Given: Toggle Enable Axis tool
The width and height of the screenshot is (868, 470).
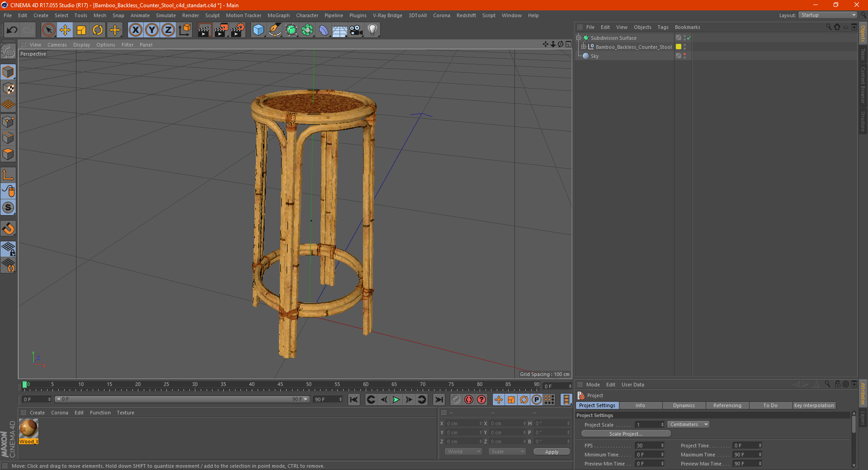Looking at the screenshot, I should click(8, 175).
